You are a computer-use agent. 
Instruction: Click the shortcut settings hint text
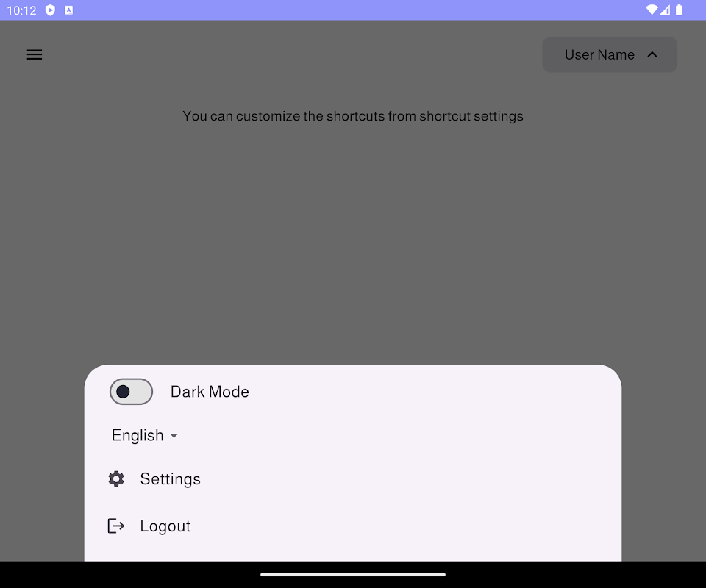[353, 116]
